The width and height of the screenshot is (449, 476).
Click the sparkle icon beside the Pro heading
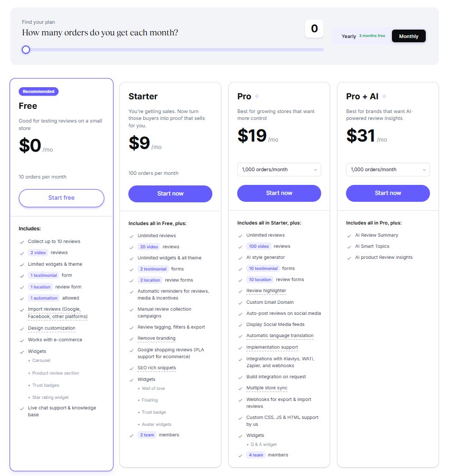click(x=257, y=96)
